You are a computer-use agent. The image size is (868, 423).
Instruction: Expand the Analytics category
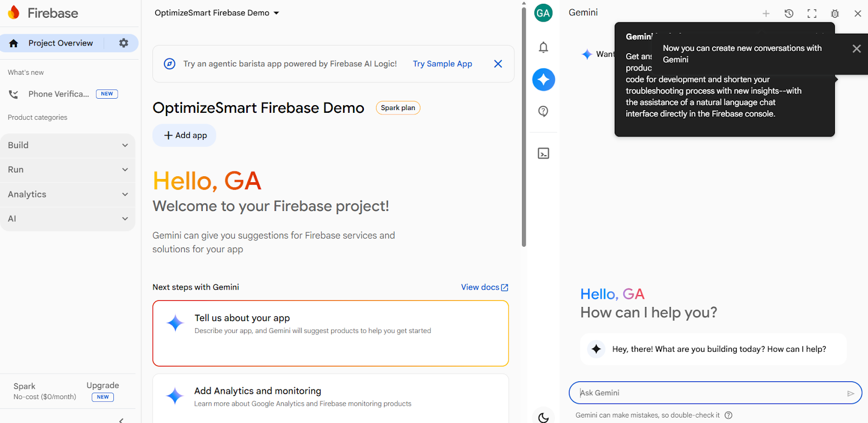(x=68, y=194)
